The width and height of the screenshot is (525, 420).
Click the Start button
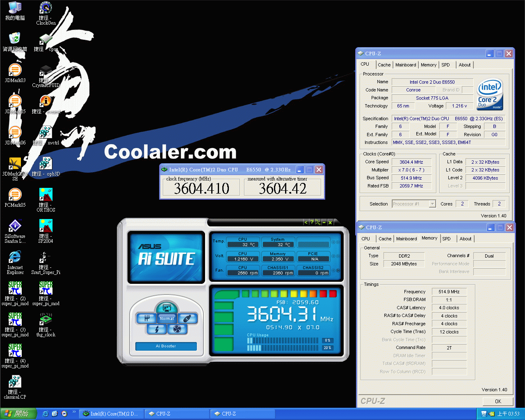pos(19,414)
